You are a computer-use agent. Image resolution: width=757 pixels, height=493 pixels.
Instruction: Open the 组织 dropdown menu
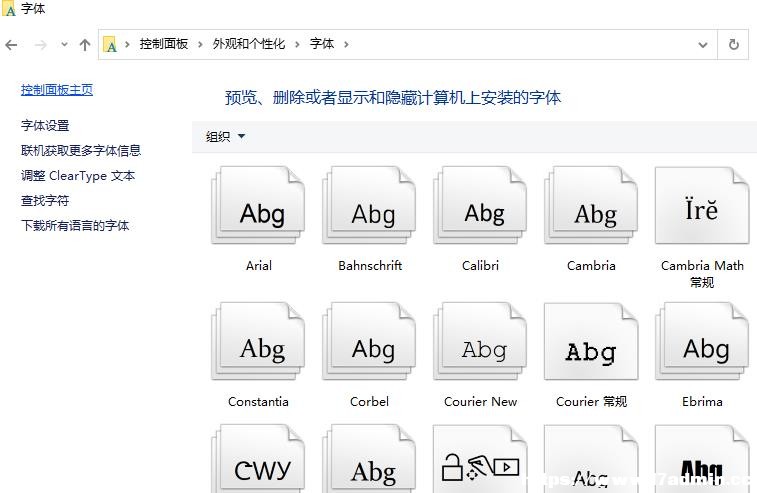pyautogui.click(x=225, y=137)
